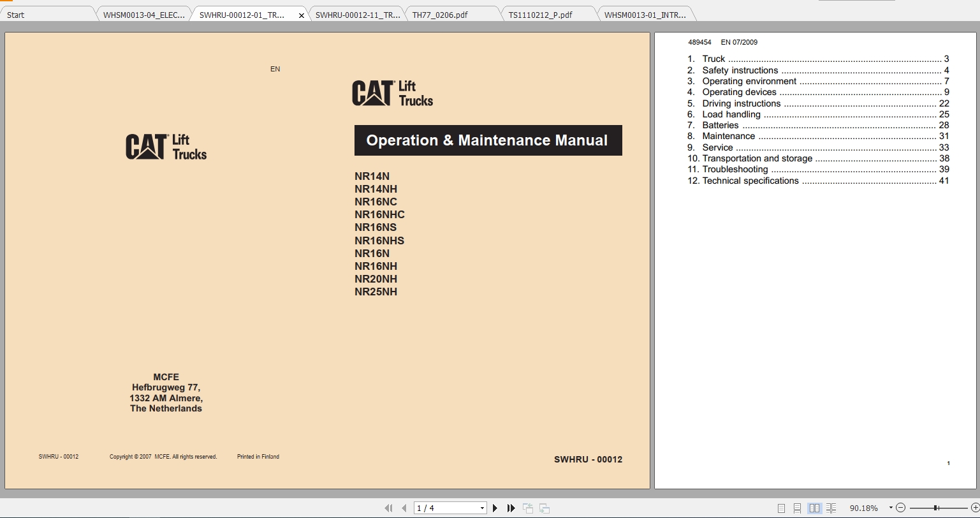This screenshot has width=980, height=518.
Task: Select continuous facing pages layout
Action: coord(831,507)
